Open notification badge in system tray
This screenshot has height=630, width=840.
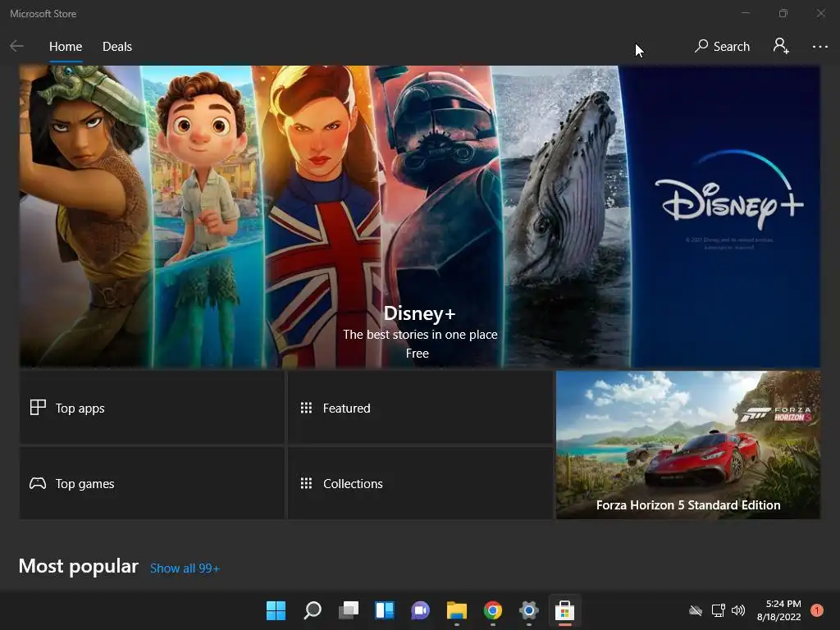tap(817, 610)
